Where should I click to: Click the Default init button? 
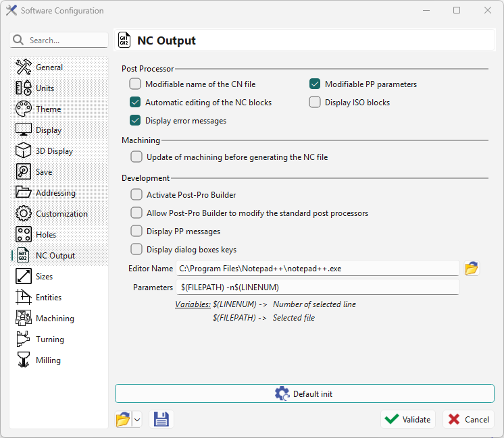[304, 393]
